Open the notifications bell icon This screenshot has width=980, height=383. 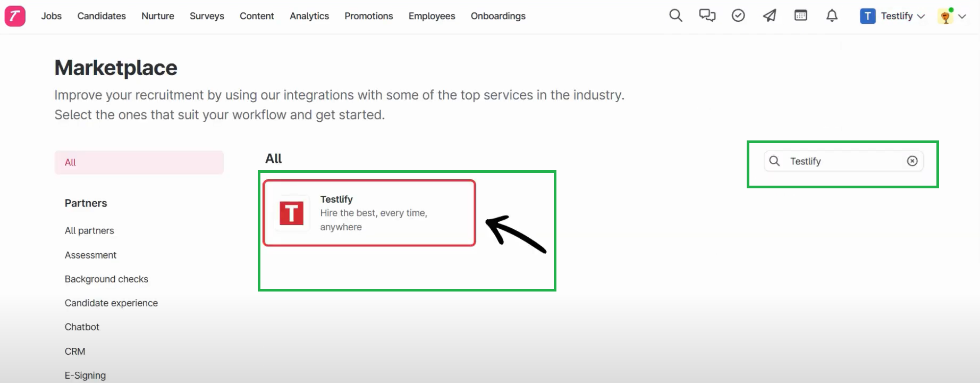tap(832, 15)
